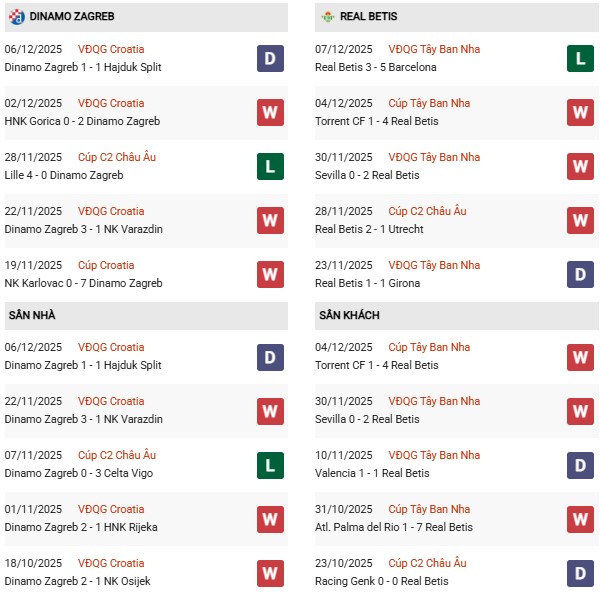The image size is (600, 595).
Task: Click the Real Betis club crest
Action: coord(327,16)
